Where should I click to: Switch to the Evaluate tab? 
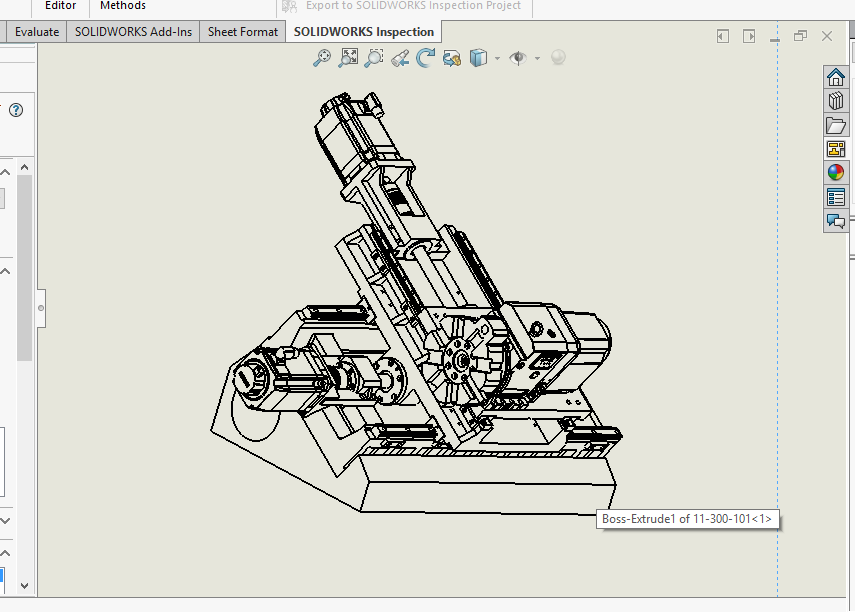(37, 32)
